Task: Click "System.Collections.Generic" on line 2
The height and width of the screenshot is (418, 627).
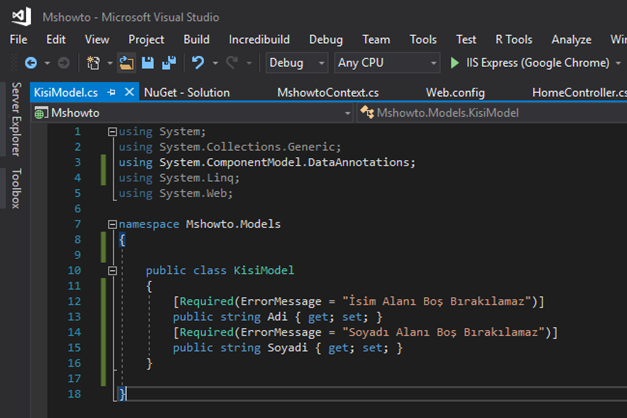Action: coord(247,147)
